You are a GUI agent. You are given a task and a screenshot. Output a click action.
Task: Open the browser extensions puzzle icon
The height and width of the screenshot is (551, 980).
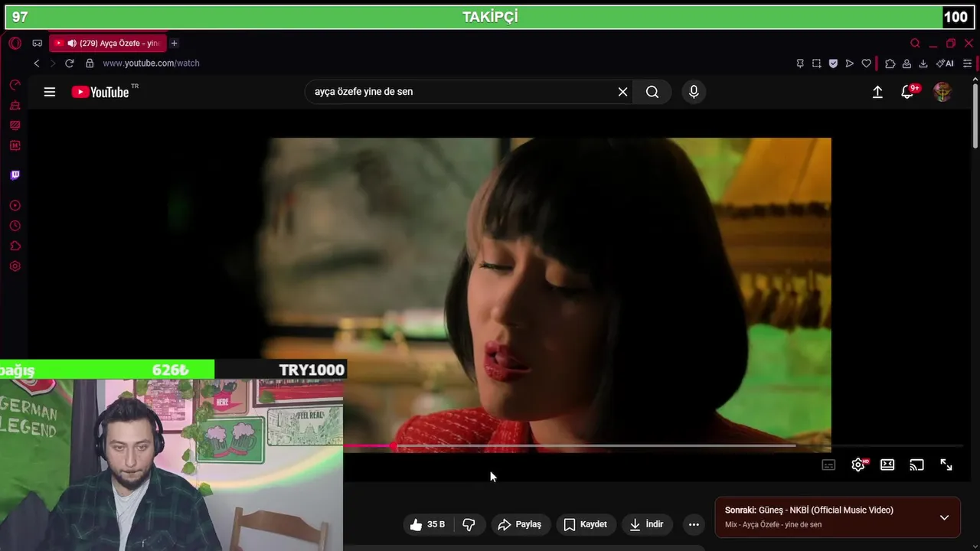pos(890,64)
